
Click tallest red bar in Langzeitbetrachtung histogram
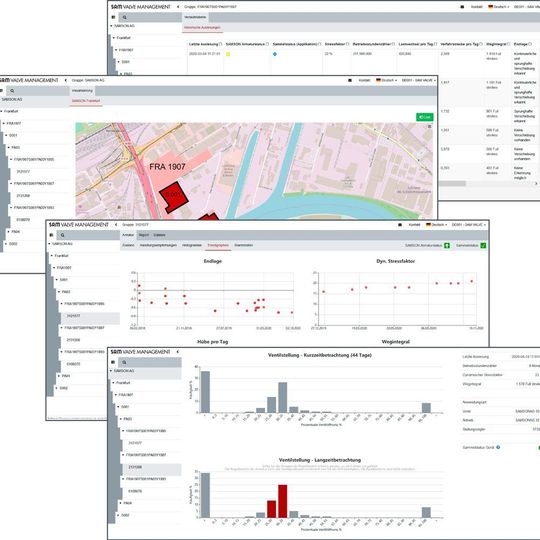pyautogui.click(x=282, y=501)
